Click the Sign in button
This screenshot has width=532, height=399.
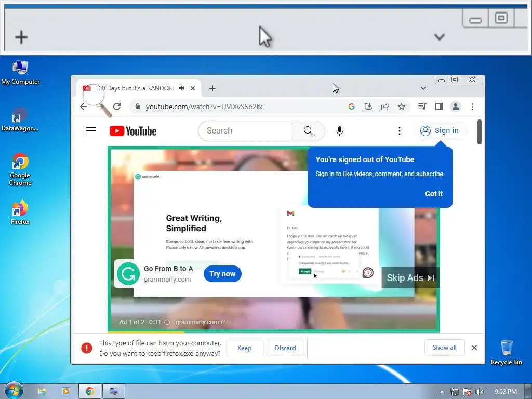pos(440,130)
